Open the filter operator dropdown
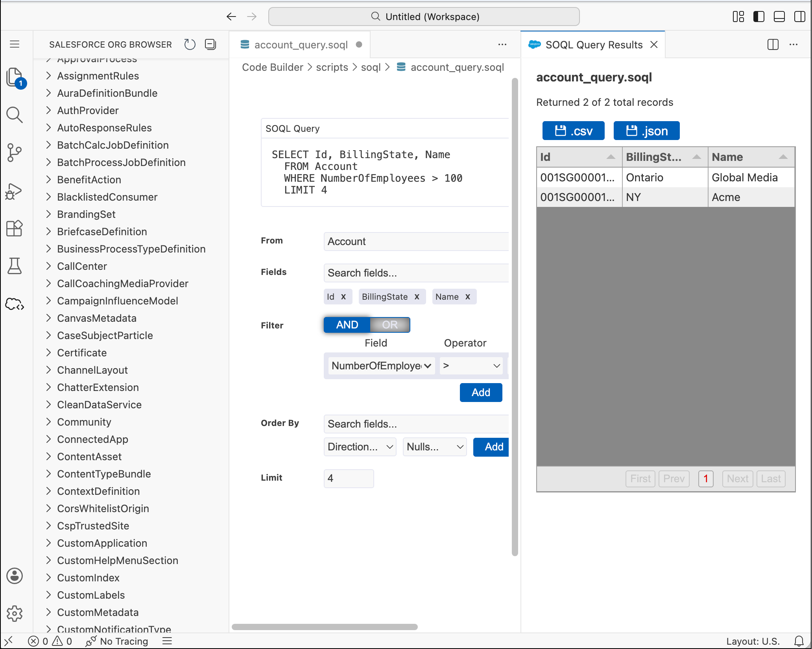The width and height of the screenshot is (812, 649). 471,366
